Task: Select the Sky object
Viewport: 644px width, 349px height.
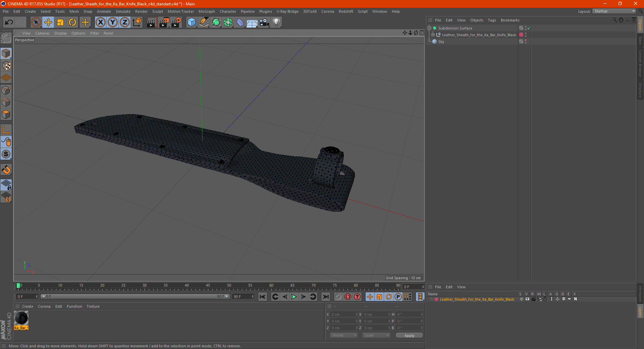Action: click(441, 42)
